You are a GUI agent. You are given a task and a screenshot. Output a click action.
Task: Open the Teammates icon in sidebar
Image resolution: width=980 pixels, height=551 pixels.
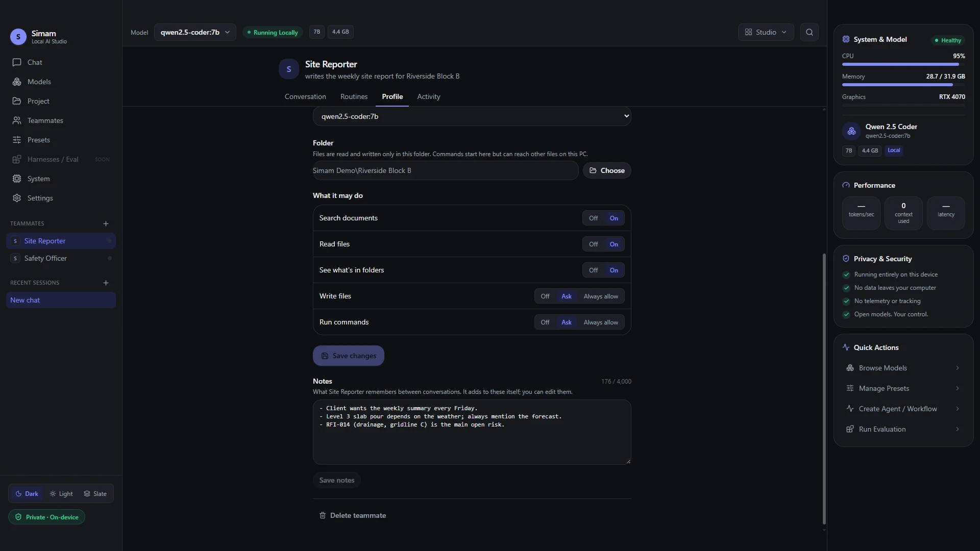(17, 120)
